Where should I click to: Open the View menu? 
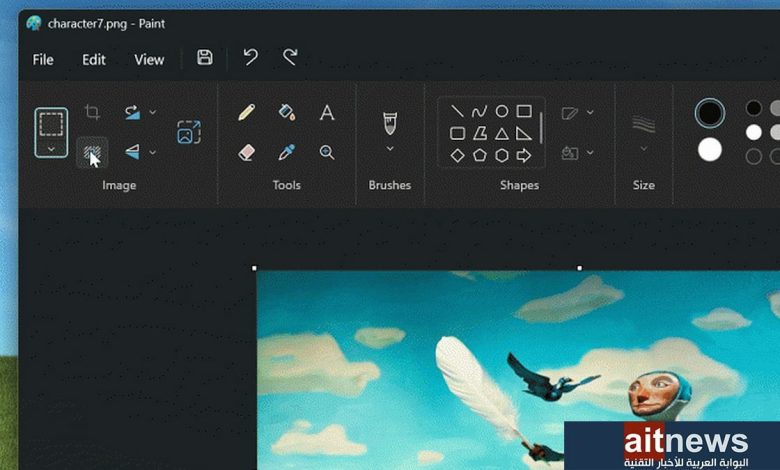pyautogui.click(x=149, y=60)
